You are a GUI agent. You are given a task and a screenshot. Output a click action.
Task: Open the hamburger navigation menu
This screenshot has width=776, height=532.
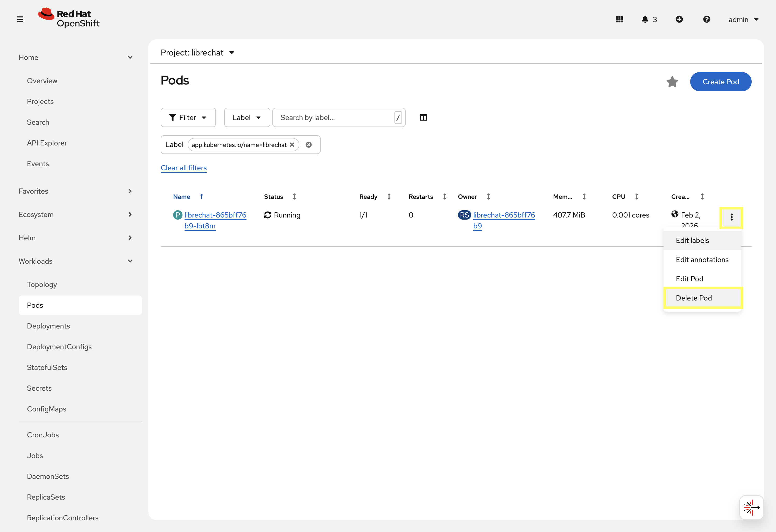tap(20, 19)
